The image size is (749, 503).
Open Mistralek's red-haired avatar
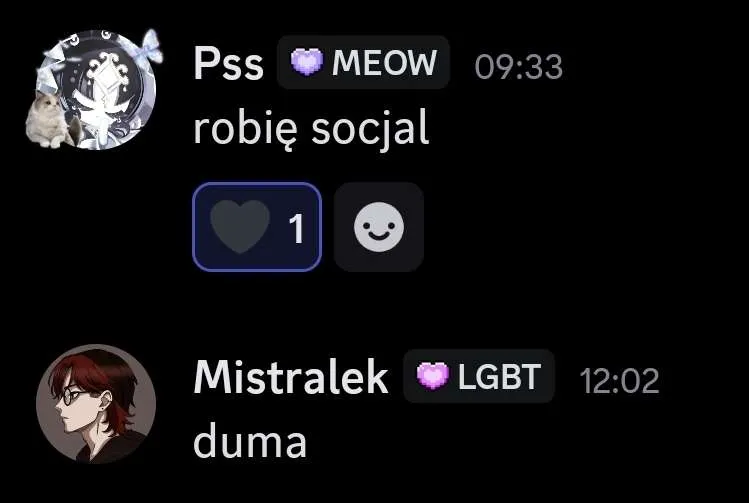pos(96,404)
